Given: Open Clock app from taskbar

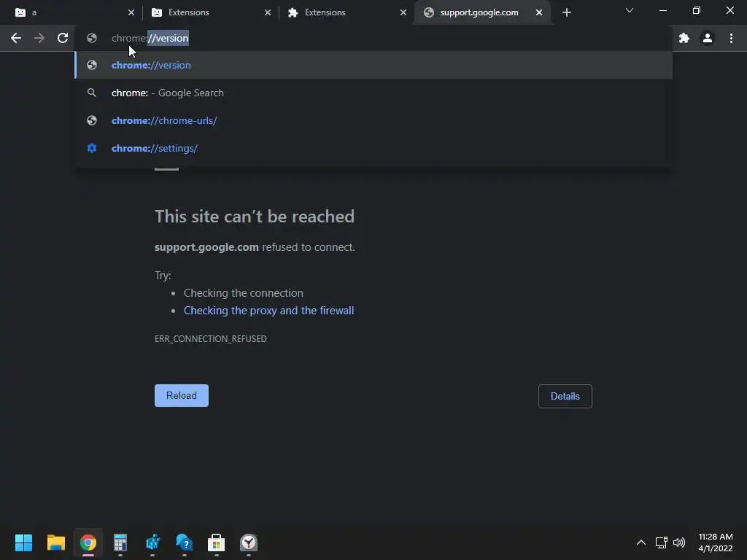Looking at the screenshot, I should pos(249,542).
